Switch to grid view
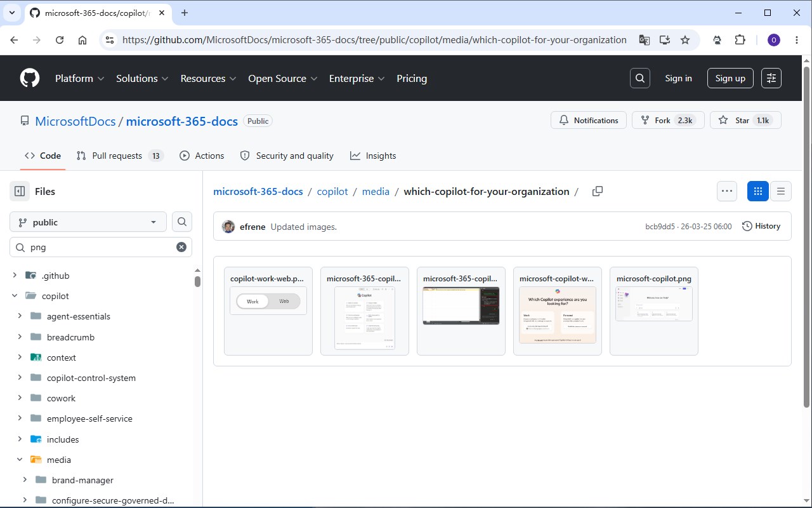 [x=758, y=191]
